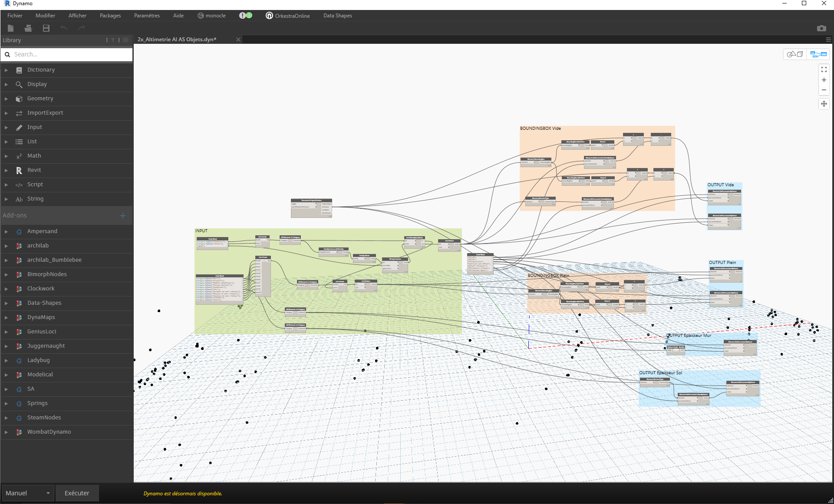Toggle the library layout view icon

[126, 40]
